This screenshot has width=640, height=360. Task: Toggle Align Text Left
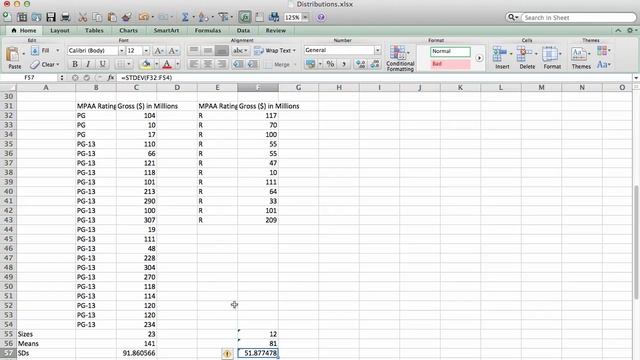[x=194, y=64]
